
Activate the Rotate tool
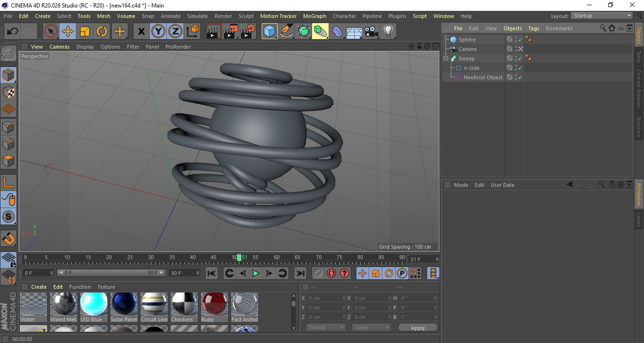click(x=102, y=32)
